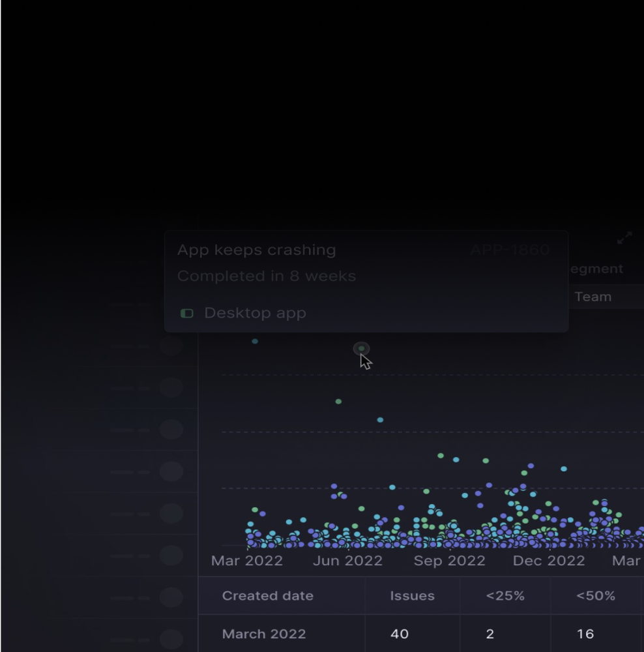Click the top round avatar in left sidebar
This screenshot has height=652, width=644.
[x=171, y=346]
